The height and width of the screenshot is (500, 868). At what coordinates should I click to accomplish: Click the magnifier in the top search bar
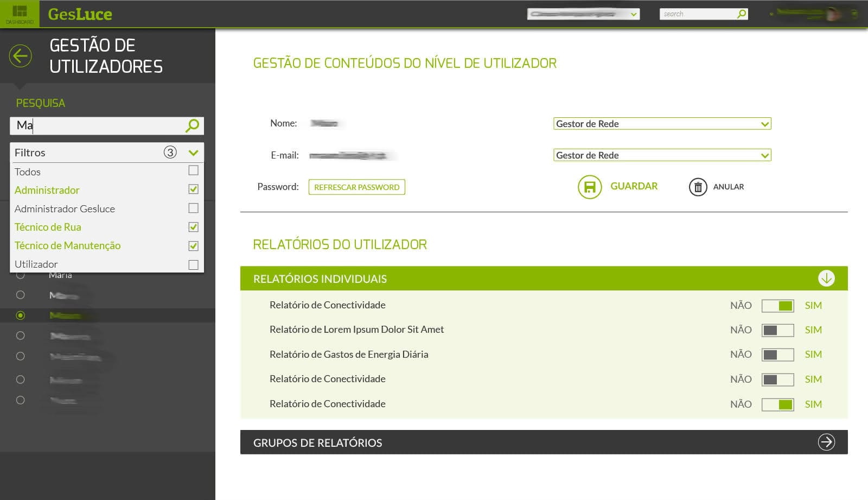[741, 14]
